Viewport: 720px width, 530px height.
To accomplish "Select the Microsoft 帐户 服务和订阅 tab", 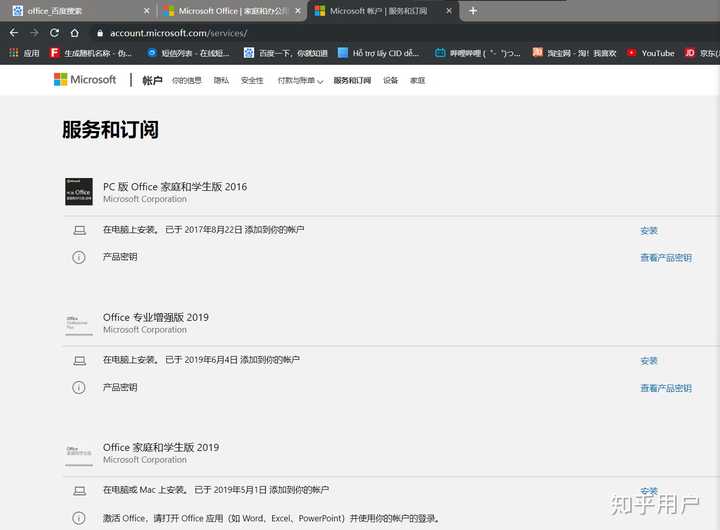I will [383, 11].
